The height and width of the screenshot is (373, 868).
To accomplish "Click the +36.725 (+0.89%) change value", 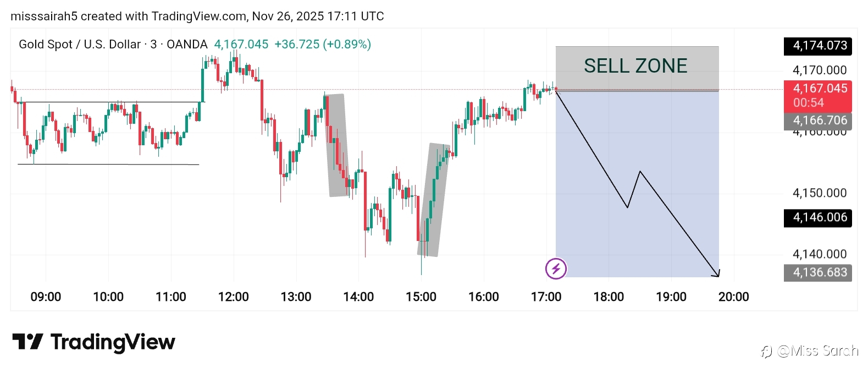I will [x=323, y=45].
